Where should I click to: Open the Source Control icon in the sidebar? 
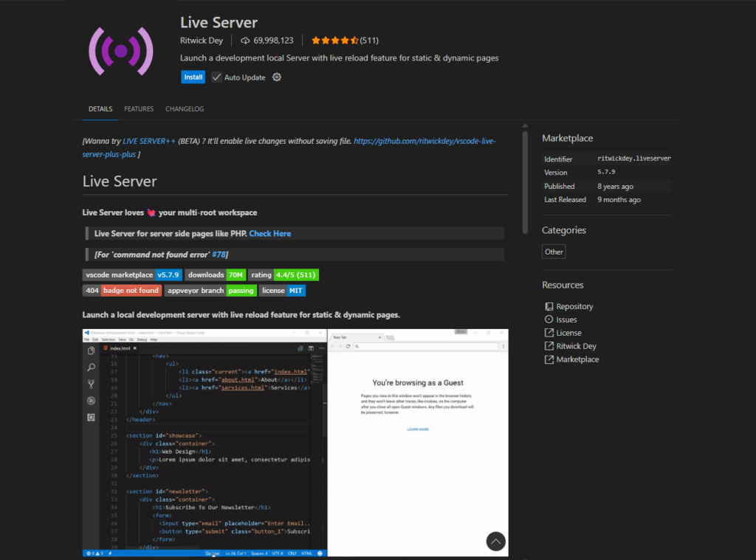click(90, 383)
